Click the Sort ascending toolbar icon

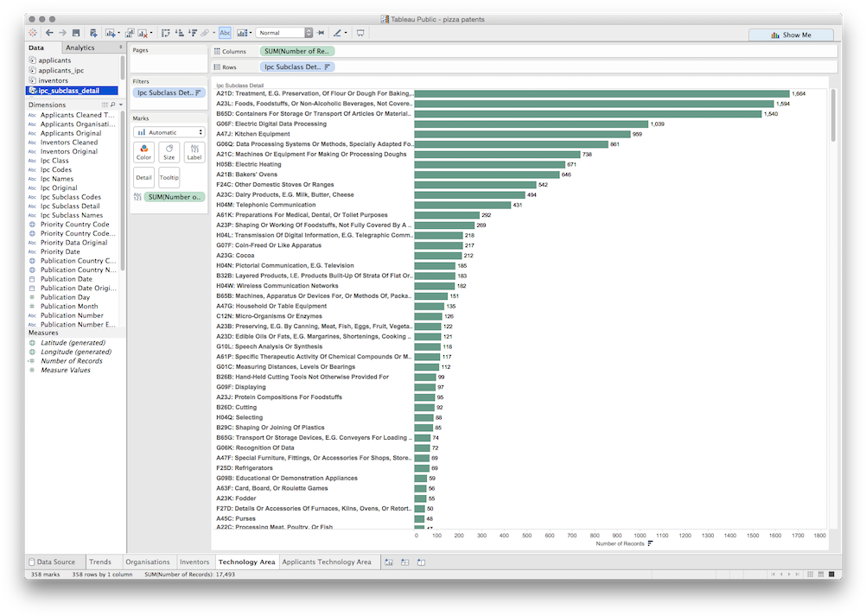(179, 33)
